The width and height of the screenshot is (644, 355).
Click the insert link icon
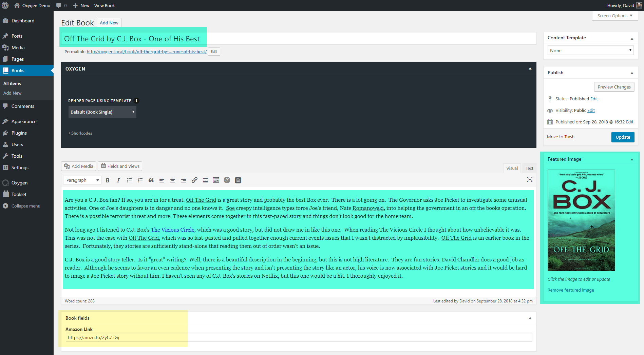pyautogui.click(x=194, y=180)
